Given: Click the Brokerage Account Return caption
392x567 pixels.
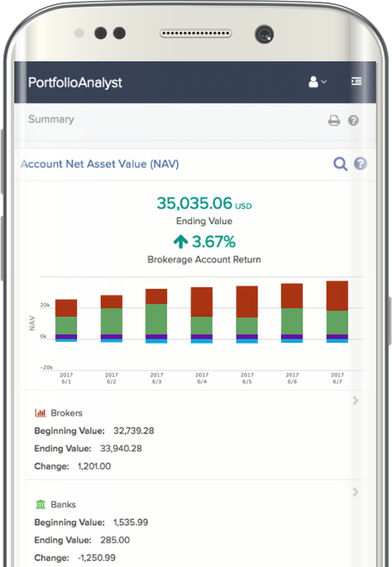Looking at the screenshot, I should [x=204, y=260].
